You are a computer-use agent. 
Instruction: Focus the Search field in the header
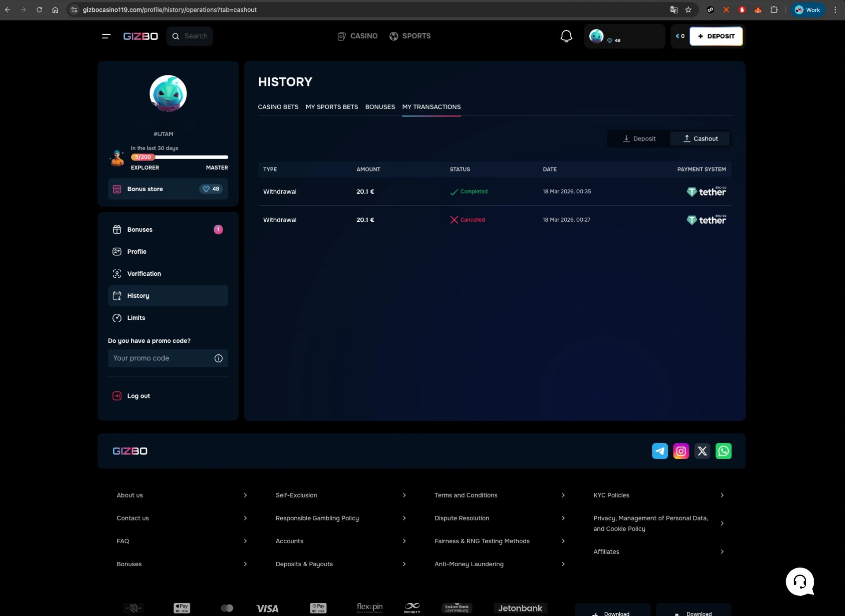point(190,36)
